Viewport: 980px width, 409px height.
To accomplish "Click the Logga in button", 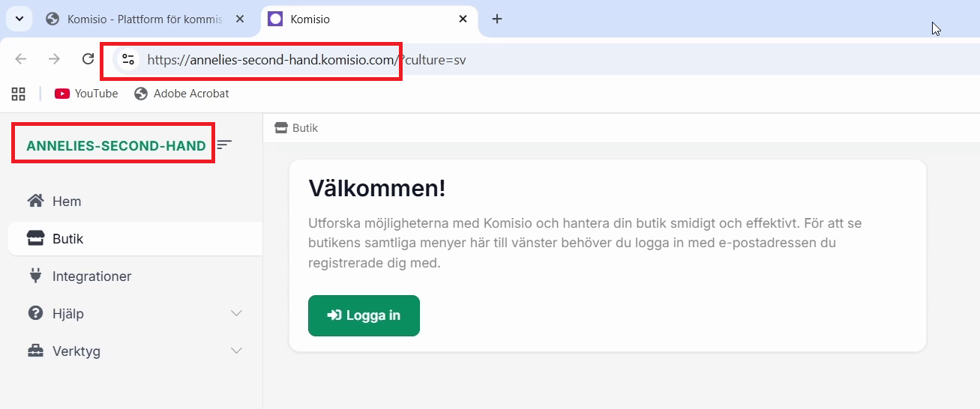I will click(x=364, y=315).
